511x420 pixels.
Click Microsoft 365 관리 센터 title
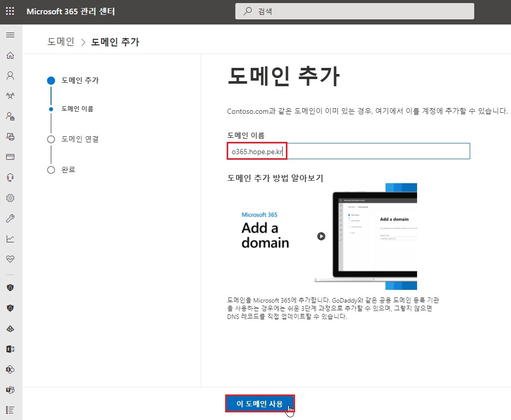pos(71,11)
